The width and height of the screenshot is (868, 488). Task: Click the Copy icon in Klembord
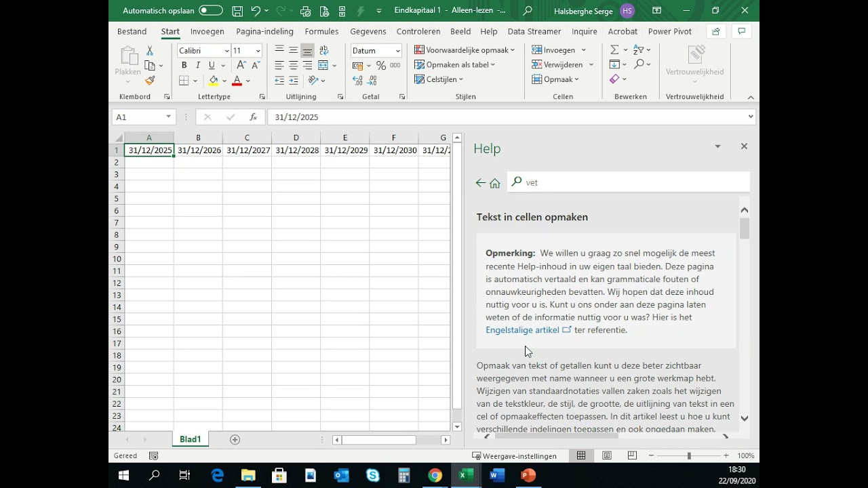pos(150,66)
